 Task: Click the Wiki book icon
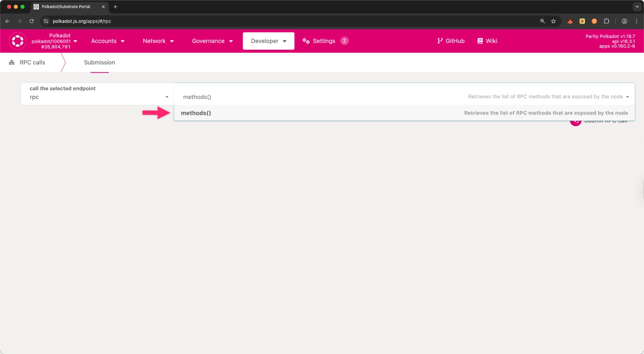pos(480,41)
